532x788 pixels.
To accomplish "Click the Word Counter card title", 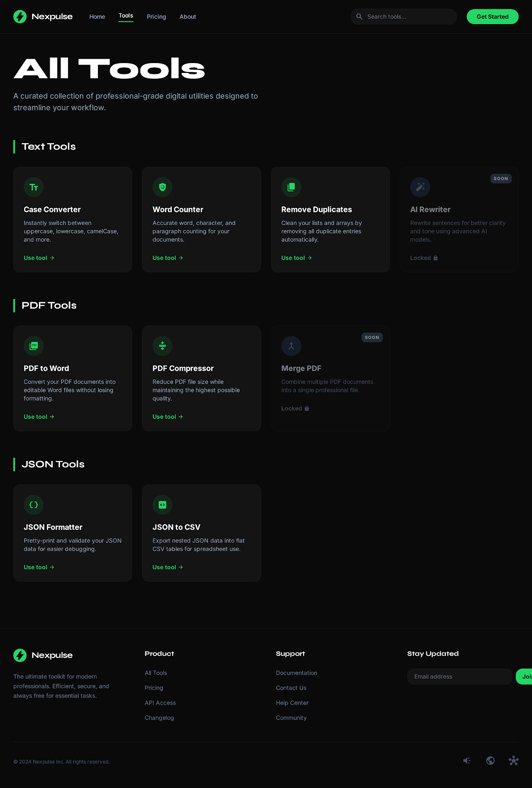I will coord(178,209).
